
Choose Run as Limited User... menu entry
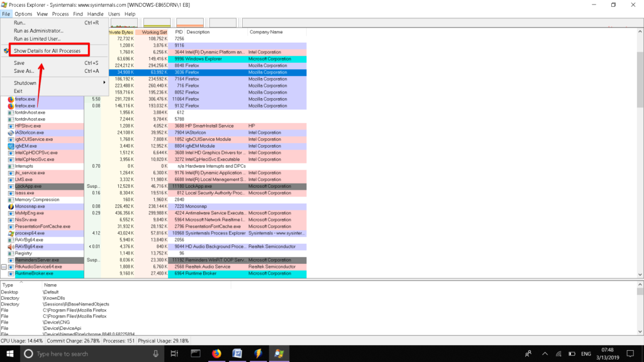point(55,39)
